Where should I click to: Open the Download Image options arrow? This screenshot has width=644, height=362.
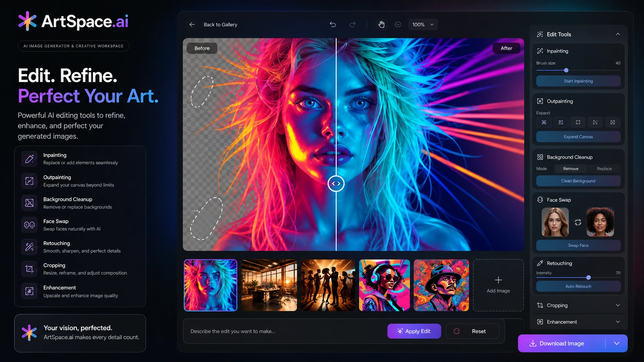(617, 344)
